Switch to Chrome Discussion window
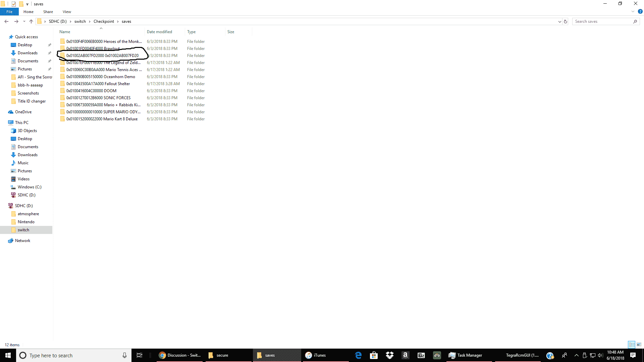The width and height of the screenshot is (644, 362). coord(179,355)
